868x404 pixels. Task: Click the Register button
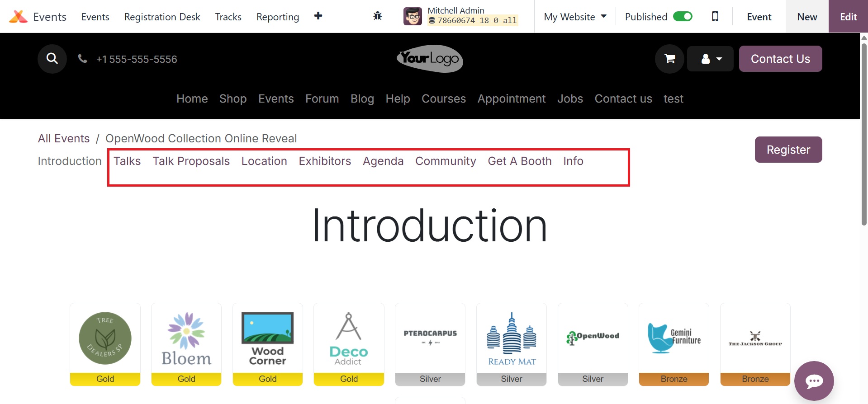click(x=788, y=150)
